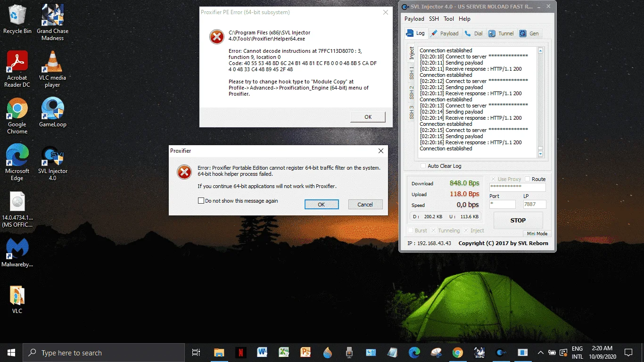Click the proxy address input field
644x362 pixels.
tap(518, 187)
